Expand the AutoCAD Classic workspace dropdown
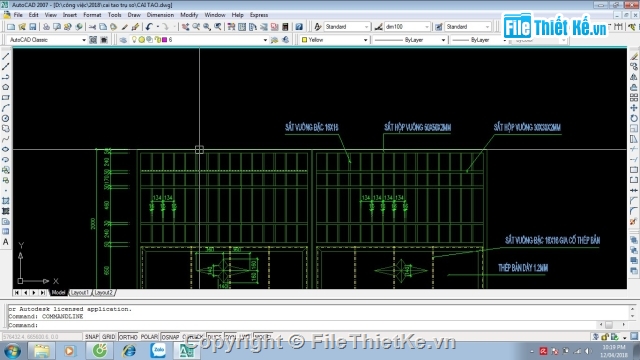 [x=47, y=40]
